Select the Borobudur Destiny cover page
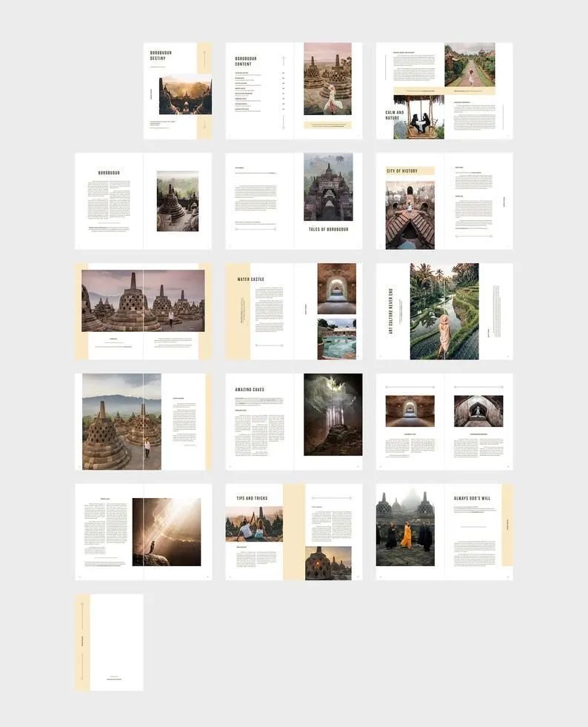 click(178, 91)
